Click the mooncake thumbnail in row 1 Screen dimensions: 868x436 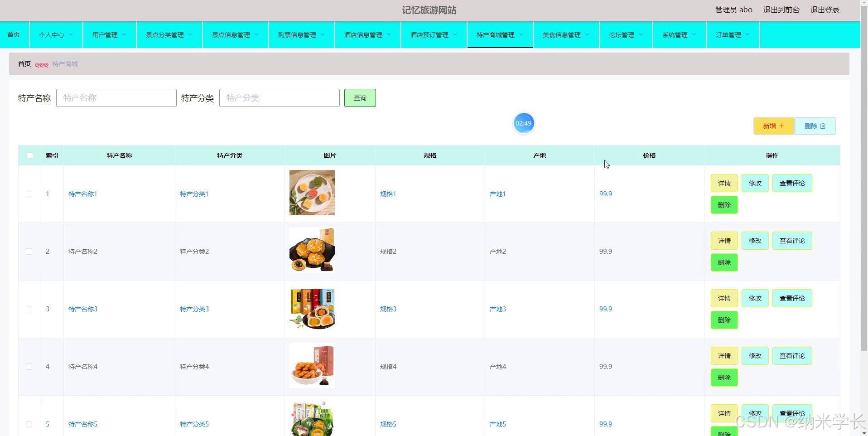tap(312, 193)
